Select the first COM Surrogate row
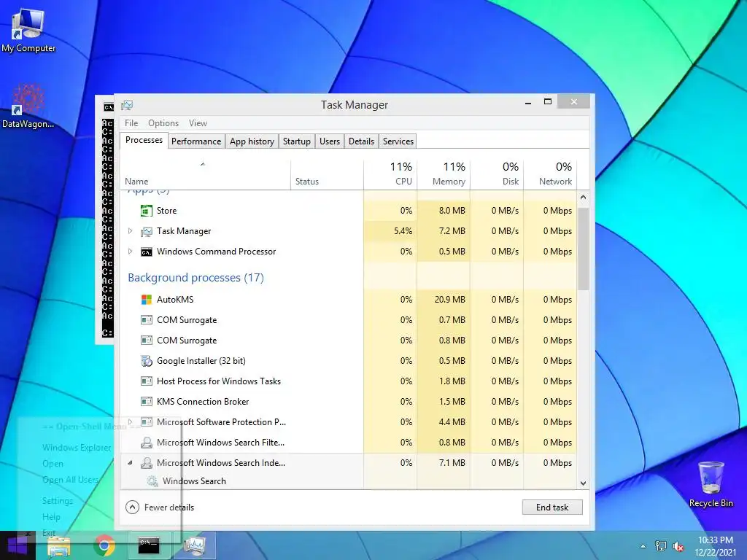This screenshot has height=560, width=747. [x=348, y=320]
